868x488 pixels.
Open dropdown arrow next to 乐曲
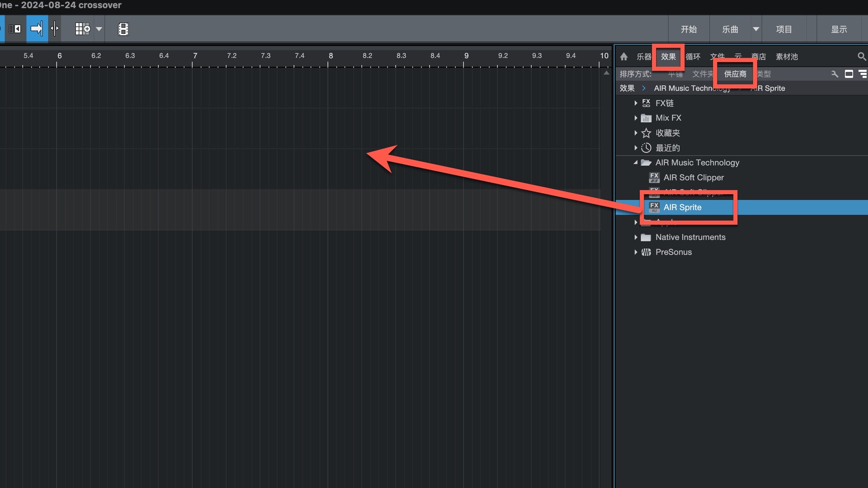coord(755,29)
